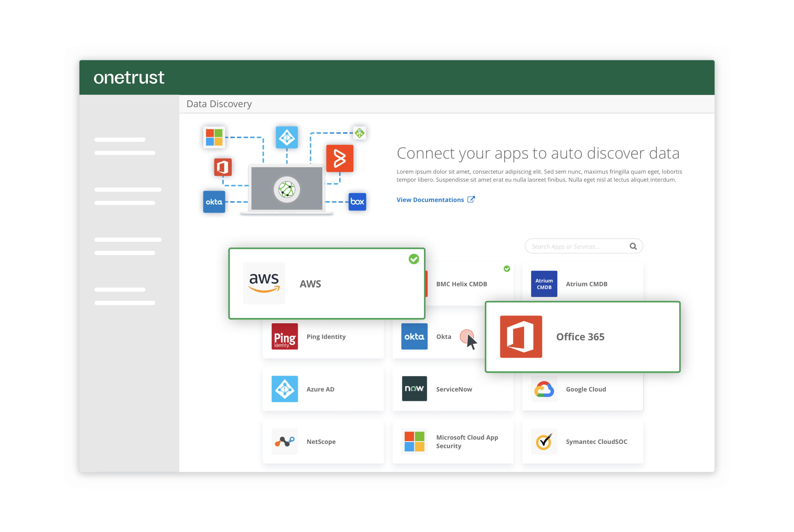Click the Google Cloud logo icon
The width and height of the screenshot is (794, 532).
pyautogui.click(x=544, y=389)
